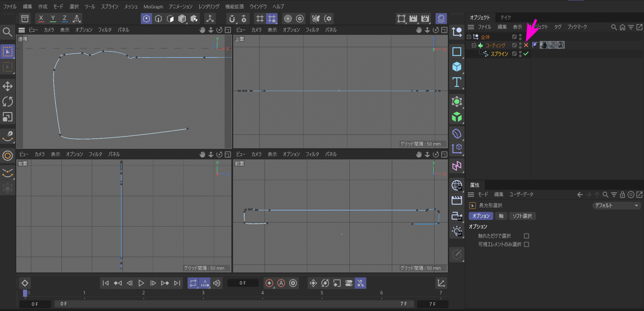644x311 pixels.
Task: Toggle the green check on スプライン object
Action: [x=526, y=54]
